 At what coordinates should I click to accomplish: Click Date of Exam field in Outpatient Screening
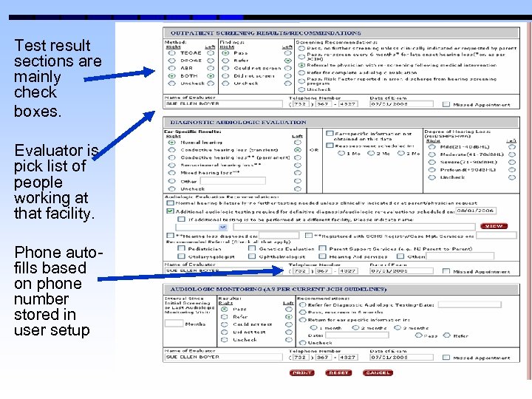pyautogui.click(x=401, y=104)
